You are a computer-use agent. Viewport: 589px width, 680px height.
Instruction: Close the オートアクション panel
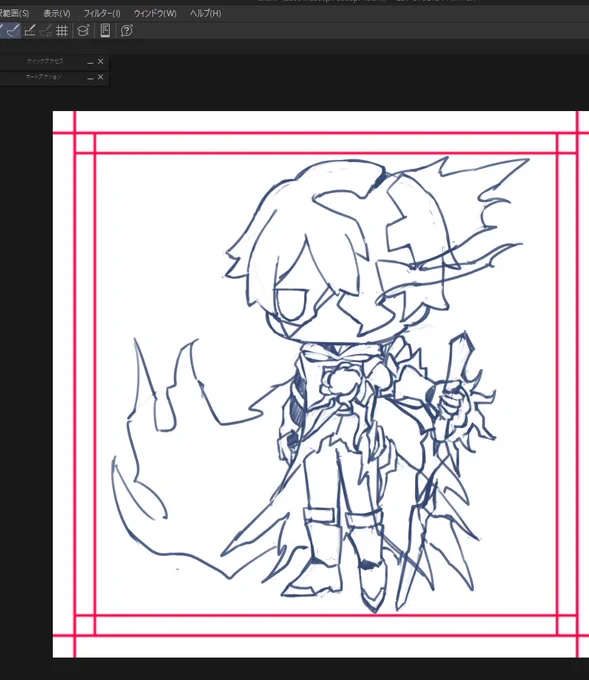click(101, 77)
